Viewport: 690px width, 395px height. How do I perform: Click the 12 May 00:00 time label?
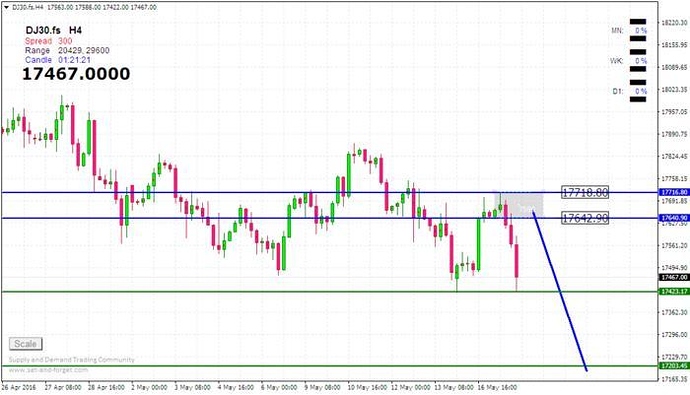411,388
